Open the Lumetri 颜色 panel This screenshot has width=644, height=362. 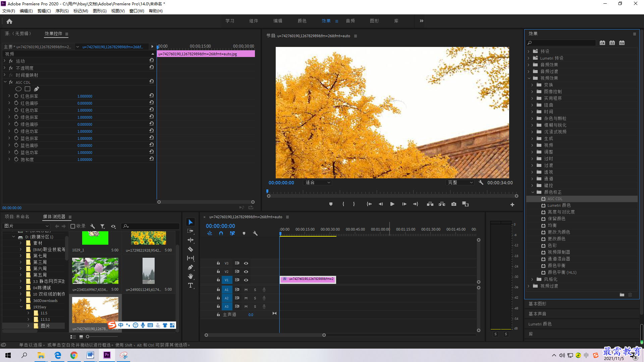point(540,324)
